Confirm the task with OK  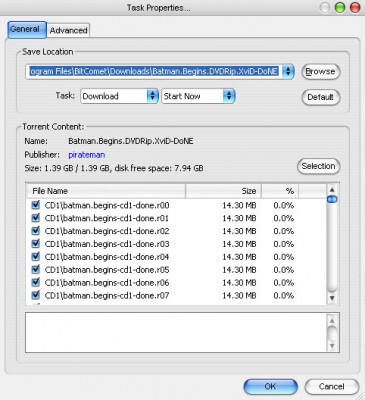(x=270, y=386)
